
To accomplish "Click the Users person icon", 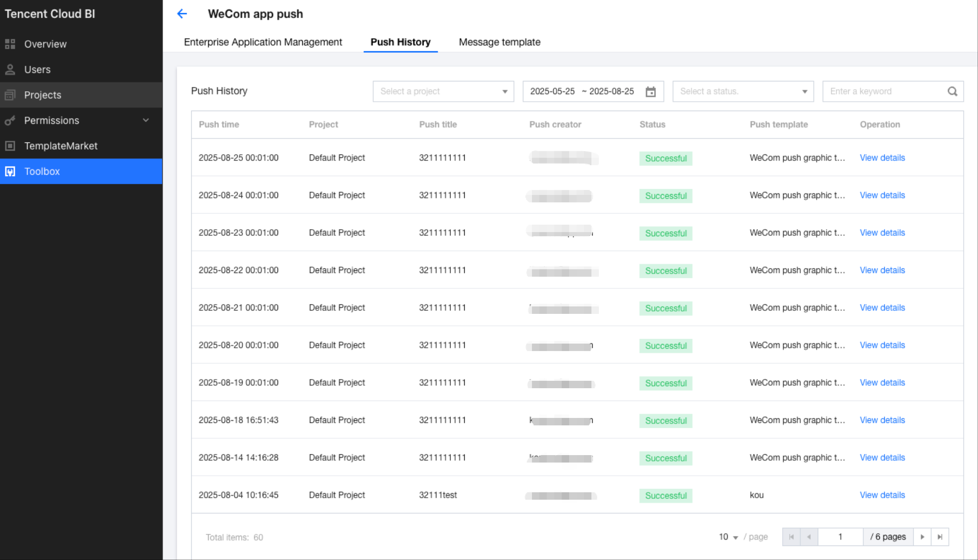I will [10, 69].
